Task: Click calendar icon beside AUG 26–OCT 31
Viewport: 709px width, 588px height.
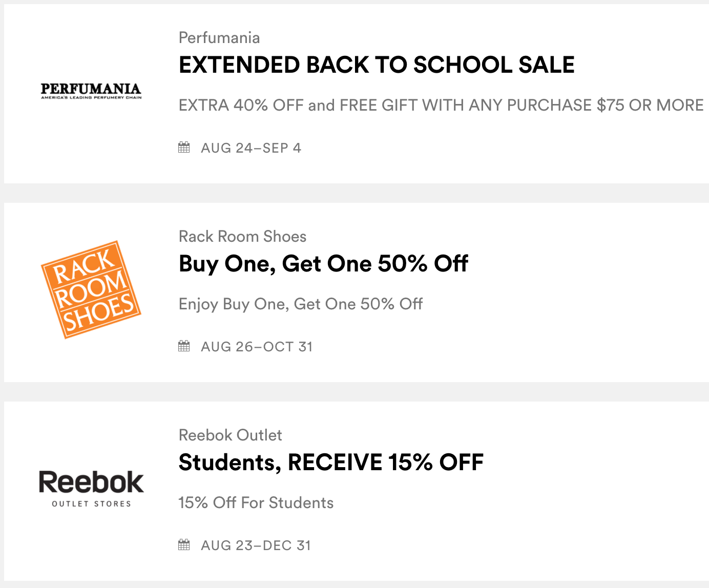Action: click(x=184, y=346)
